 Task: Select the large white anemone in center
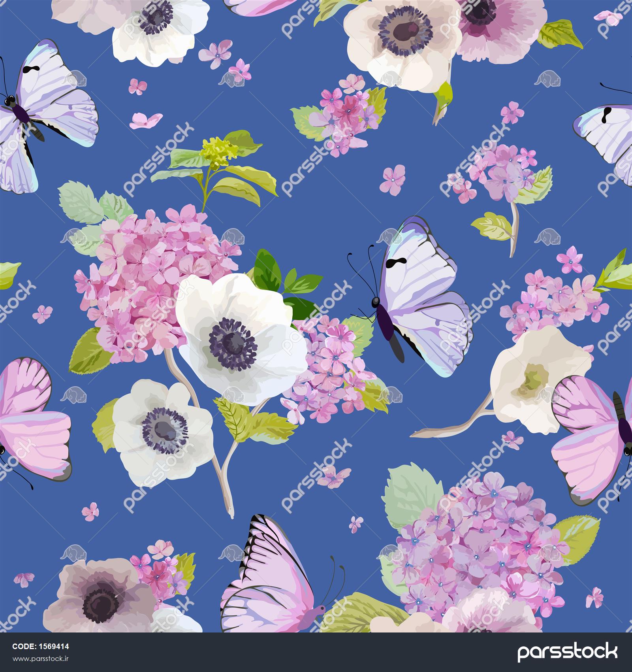point(237,336)
